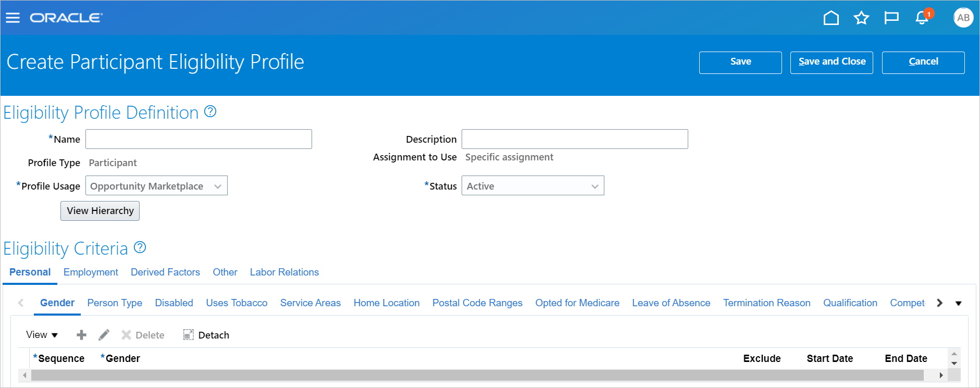
Task: Click the pencil edit icon
Action: pos(104,335)
